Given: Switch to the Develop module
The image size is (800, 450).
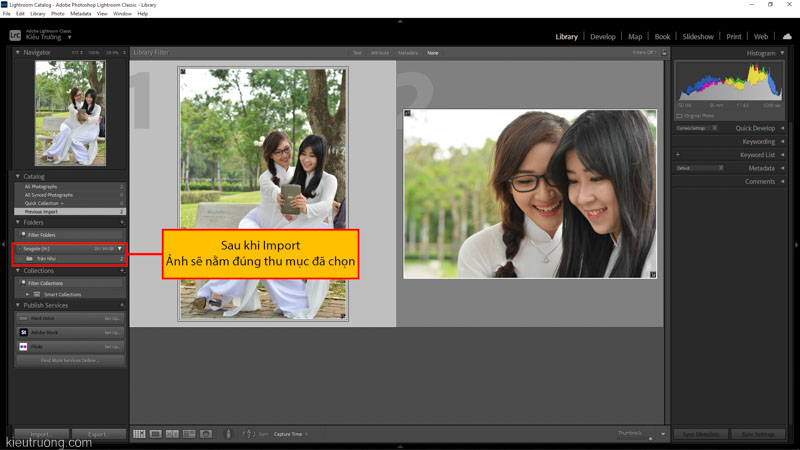Looking at the screenshot, I should (x=603, y=36).
